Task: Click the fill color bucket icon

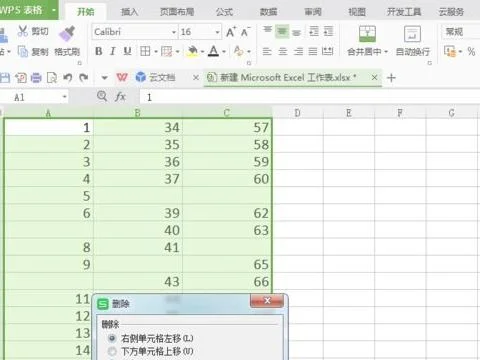Action: point(192,51)
